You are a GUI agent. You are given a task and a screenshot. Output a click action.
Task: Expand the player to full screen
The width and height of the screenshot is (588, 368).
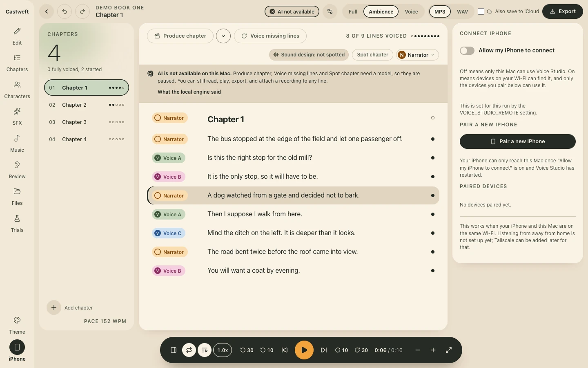(x=449, y=350)
